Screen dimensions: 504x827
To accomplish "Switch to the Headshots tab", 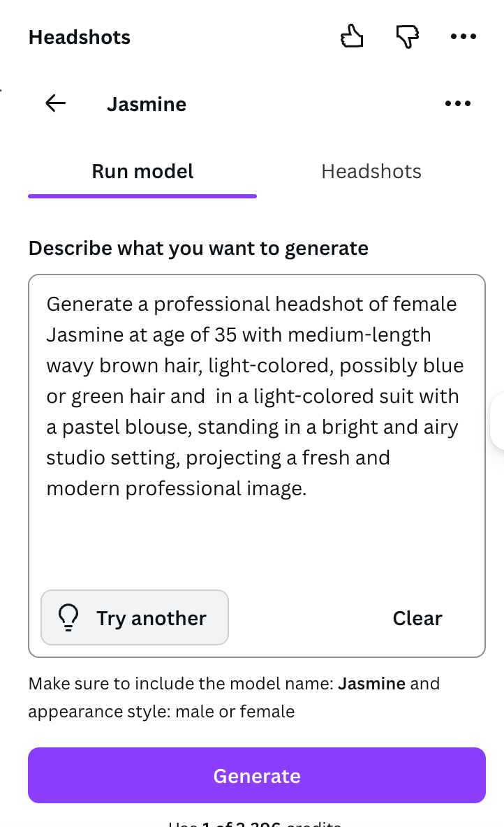I will pyautogui.click(x=371, y=171).
